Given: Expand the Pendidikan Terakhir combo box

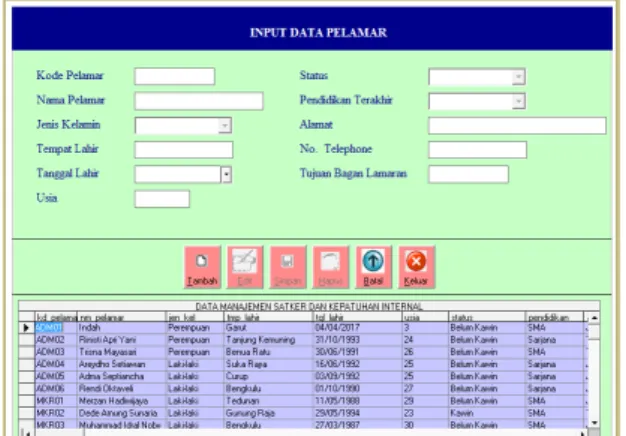Looking at the screenshot, I should (x=518, y=101).
